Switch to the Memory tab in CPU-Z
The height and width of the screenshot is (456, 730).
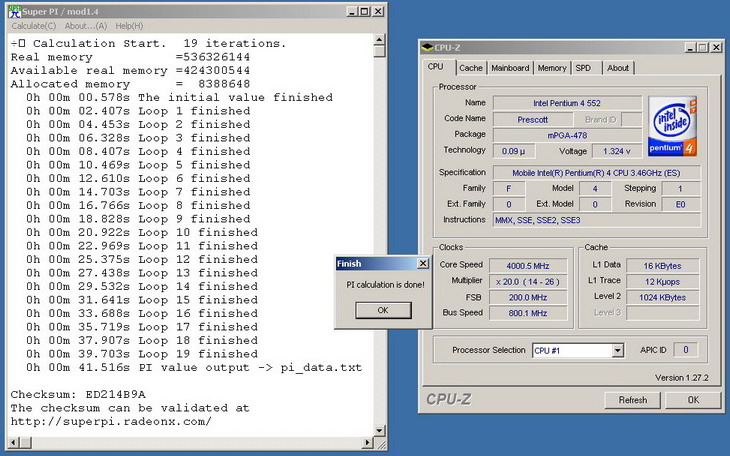click(x=552, y=68)
